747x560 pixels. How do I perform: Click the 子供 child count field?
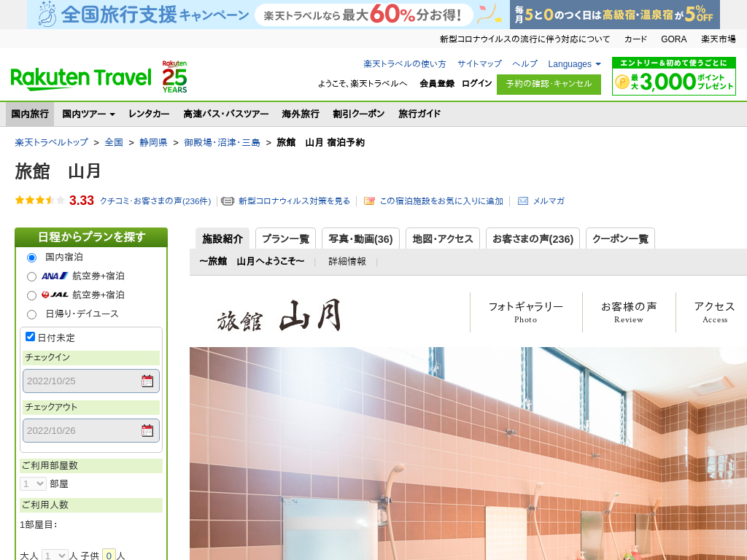coord(109,555)
